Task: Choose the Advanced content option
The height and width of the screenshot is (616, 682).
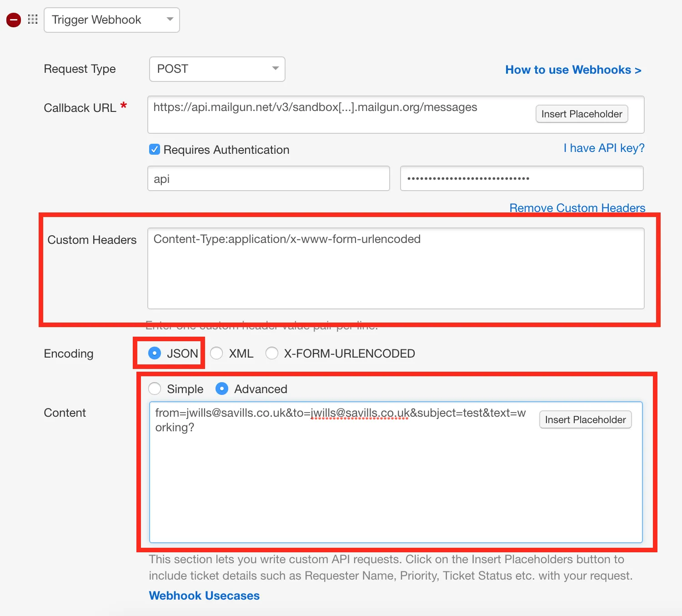Action: [x=222, y=389]
